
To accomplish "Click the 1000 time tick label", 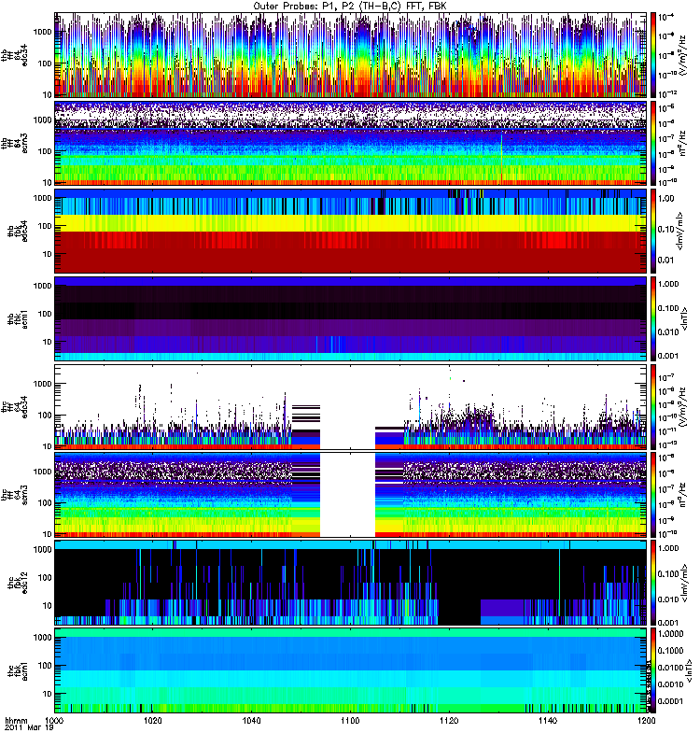I will point(55,722).
